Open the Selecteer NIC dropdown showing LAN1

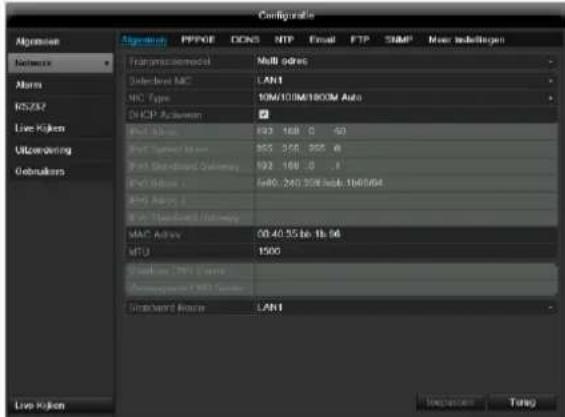point(405,80)
